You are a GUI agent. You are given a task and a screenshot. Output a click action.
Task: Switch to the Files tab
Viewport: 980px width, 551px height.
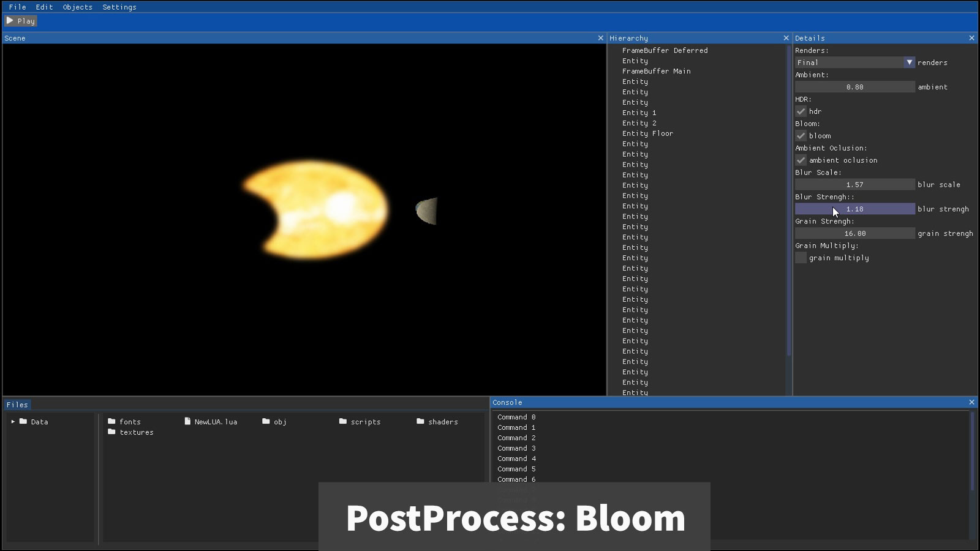point(17,405)
